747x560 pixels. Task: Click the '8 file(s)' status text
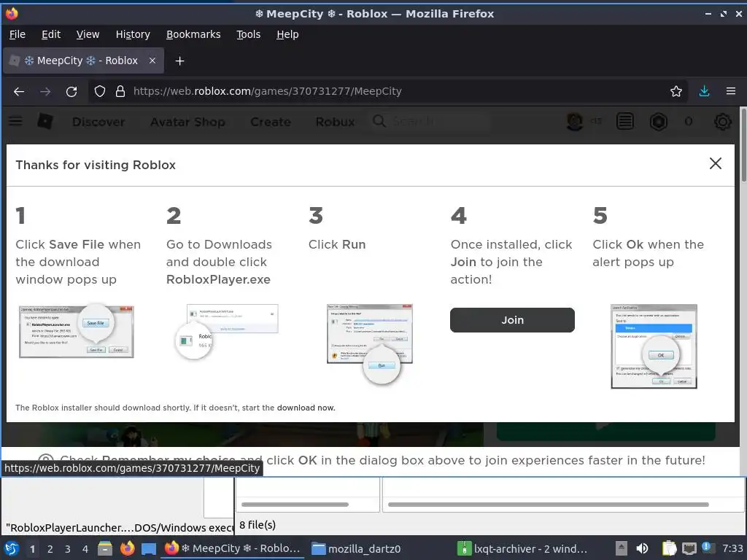(x=258, y=525)
